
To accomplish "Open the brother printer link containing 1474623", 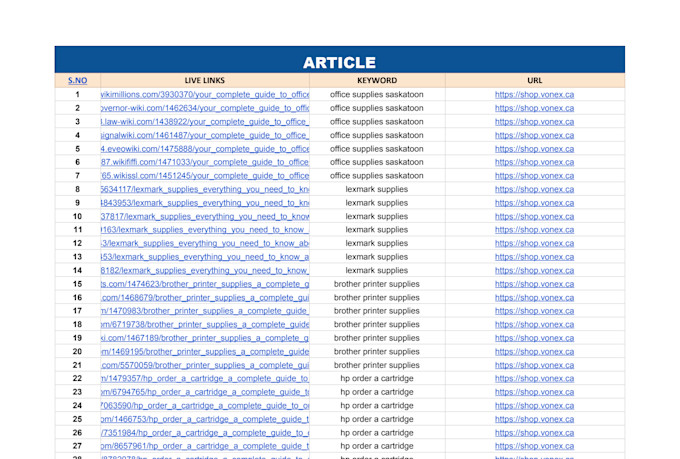I will (205, 284).
